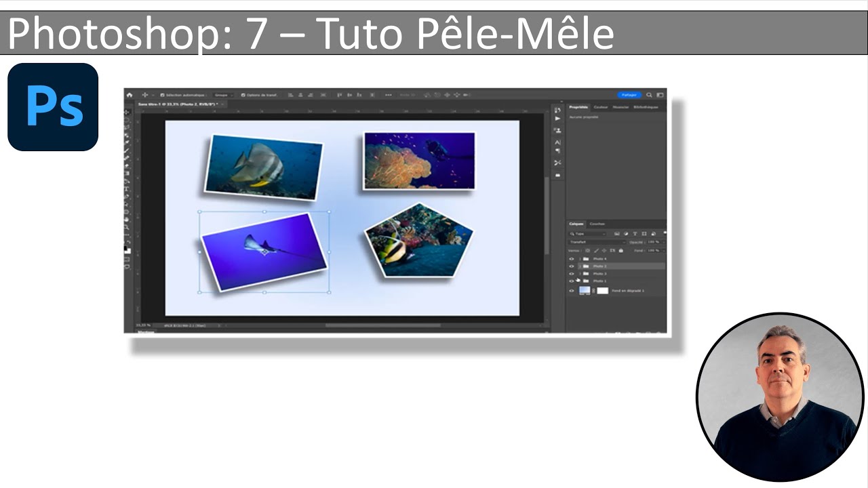
Task: Click the gradient fill layer thumbnail
Action: (585, 291)
